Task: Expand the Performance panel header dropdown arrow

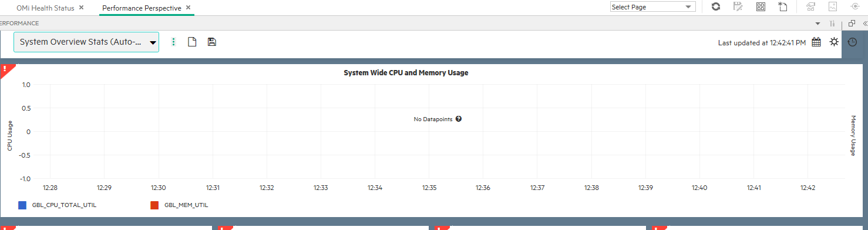Action: tap(818, 24)
